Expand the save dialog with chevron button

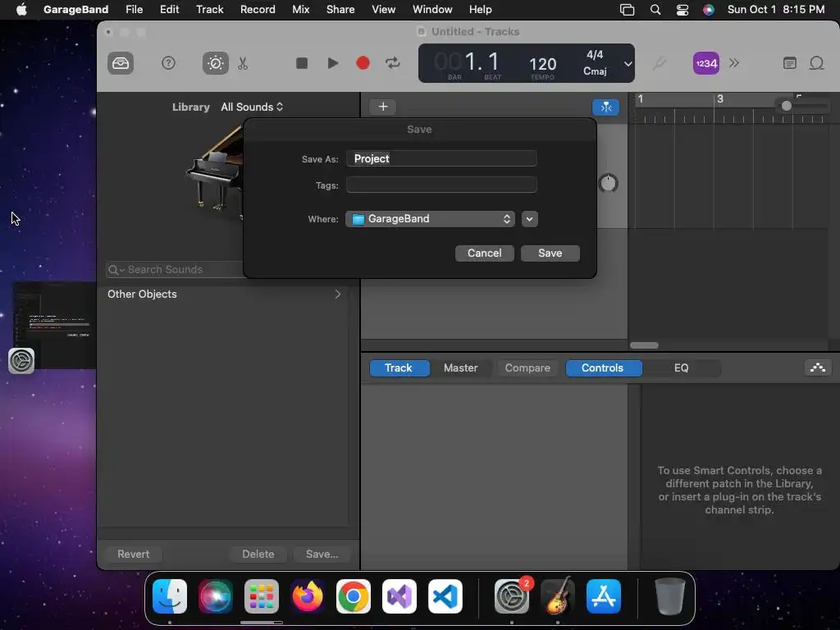click(529, 218)
